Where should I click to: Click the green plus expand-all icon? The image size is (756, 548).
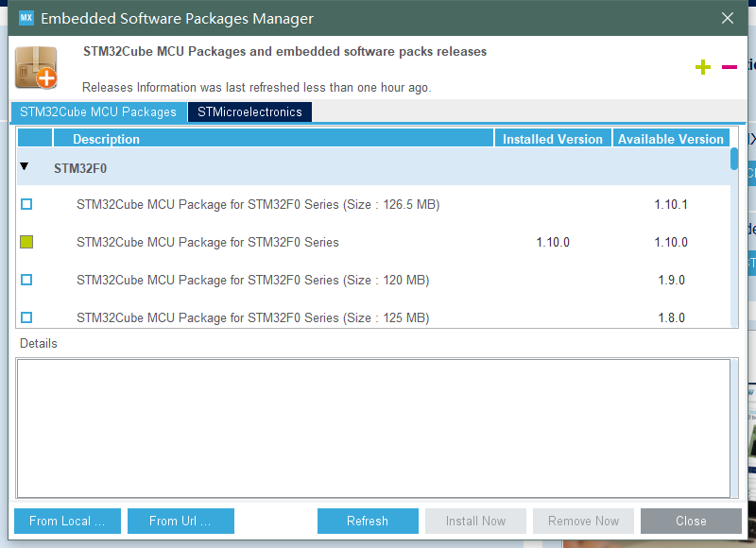[x=702, y=67]
